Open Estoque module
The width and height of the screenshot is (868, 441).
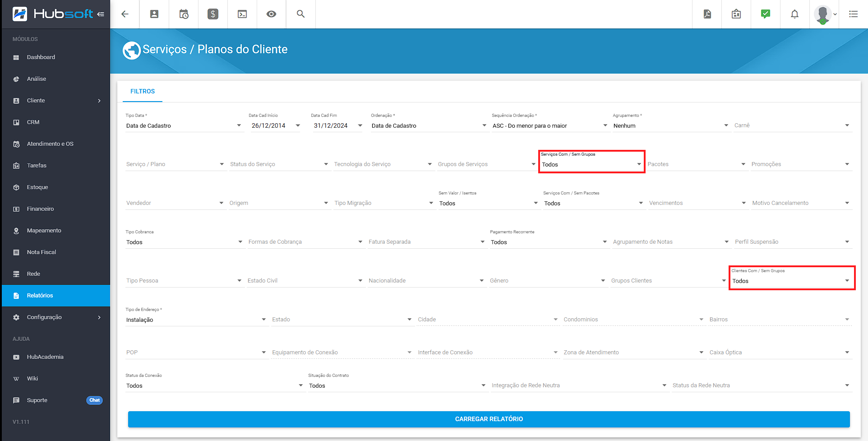(x=56, y=187)
